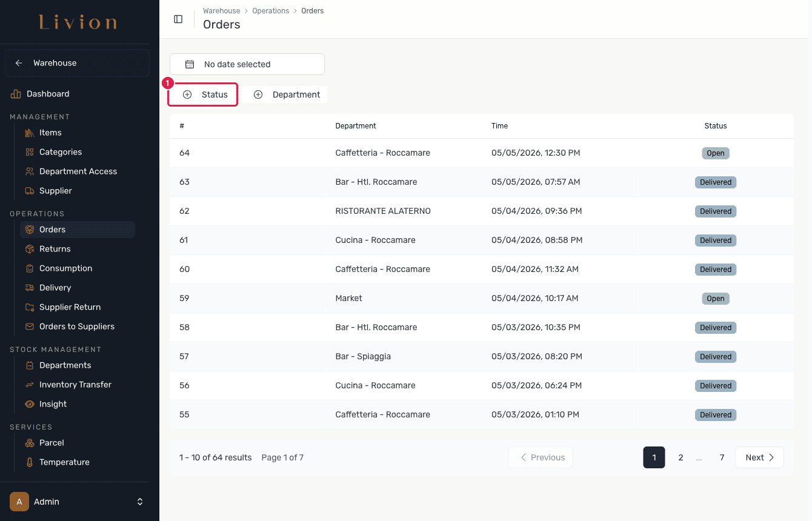Click the Orders box icon
812x521 pixels.
(x=30, y=230)
